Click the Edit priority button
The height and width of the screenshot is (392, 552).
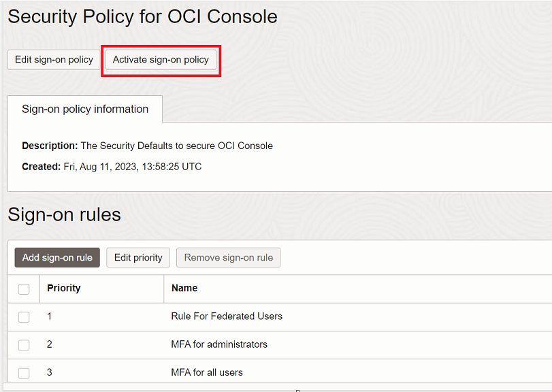138,257
